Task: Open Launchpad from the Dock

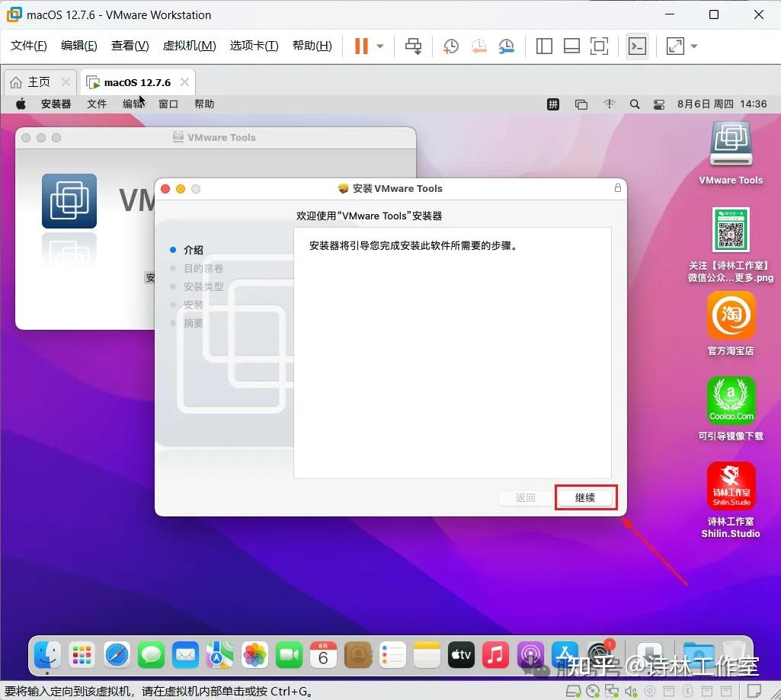Action: point(82,654)
